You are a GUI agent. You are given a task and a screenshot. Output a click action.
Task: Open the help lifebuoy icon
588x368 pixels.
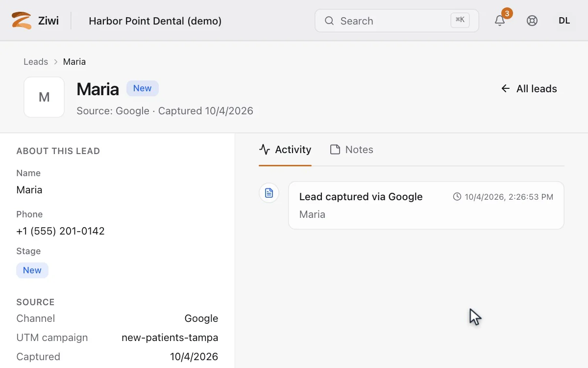[x=532, y=21]
